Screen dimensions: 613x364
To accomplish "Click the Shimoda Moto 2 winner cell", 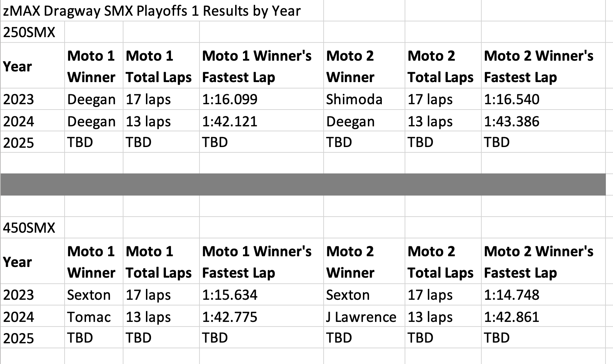I will click(x=354, y=99).
